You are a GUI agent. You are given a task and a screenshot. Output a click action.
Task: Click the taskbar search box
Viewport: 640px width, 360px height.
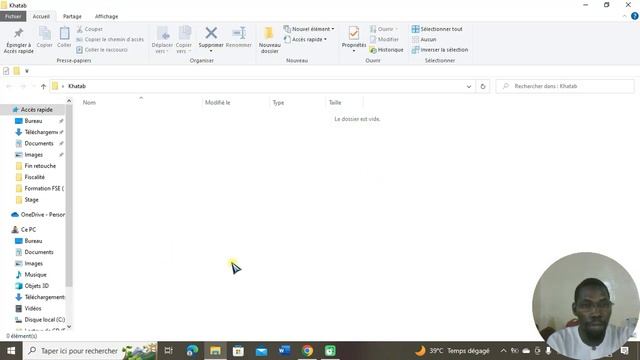coord(90,351)
